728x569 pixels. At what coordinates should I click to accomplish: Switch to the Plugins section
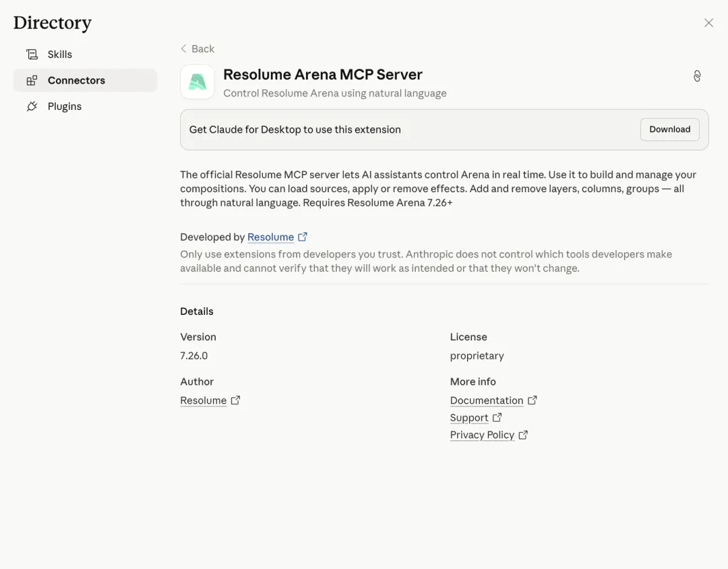tap(65, 107)
